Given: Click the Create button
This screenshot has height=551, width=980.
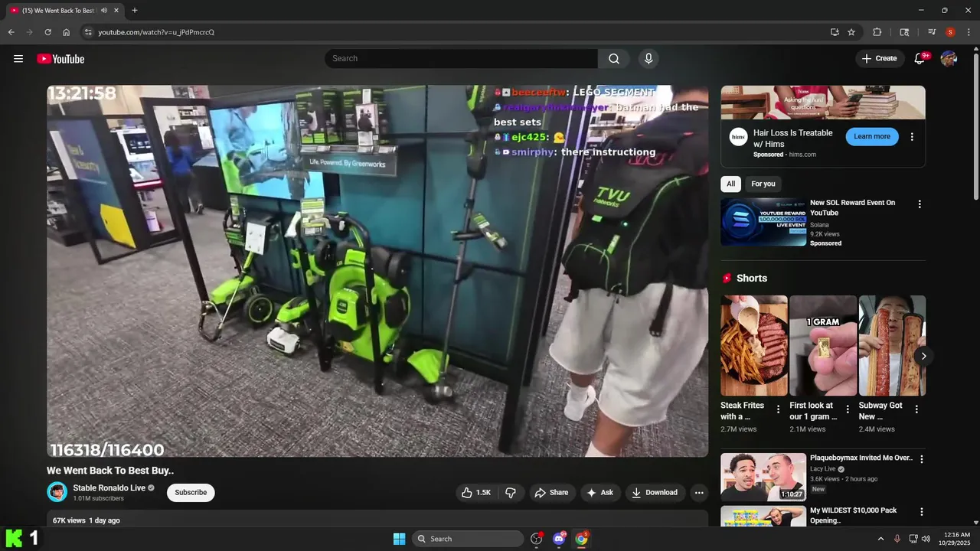Looking at the screenshot, I should point(879,59).
